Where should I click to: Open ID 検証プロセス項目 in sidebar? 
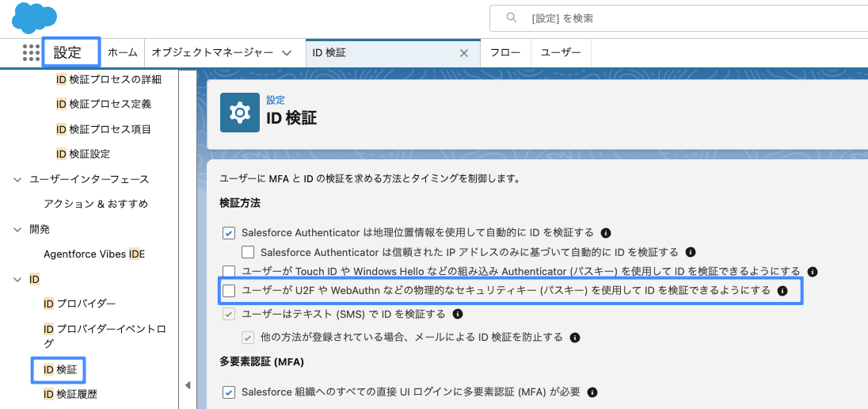pos(104,129)
